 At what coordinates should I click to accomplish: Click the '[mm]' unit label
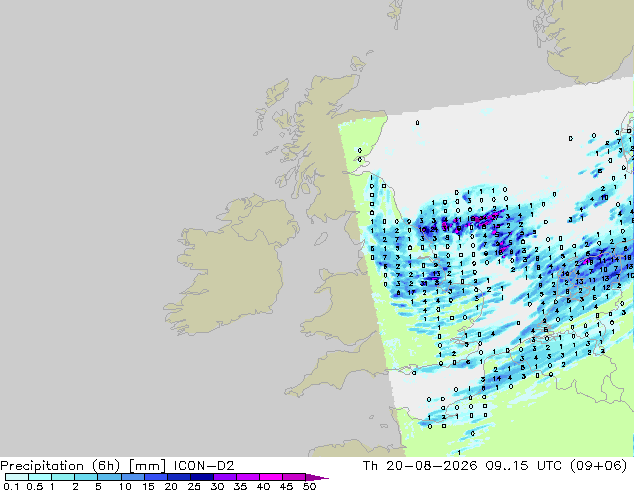(147, 466)
